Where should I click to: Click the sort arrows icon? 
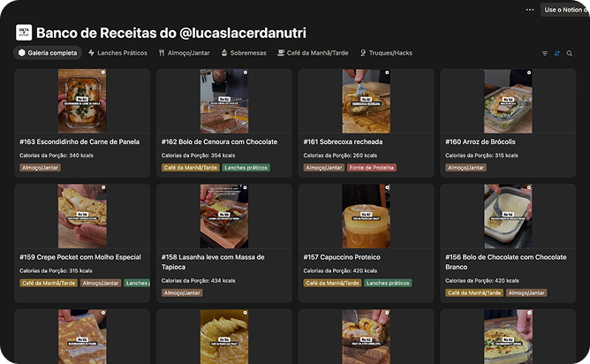point(557,53)
